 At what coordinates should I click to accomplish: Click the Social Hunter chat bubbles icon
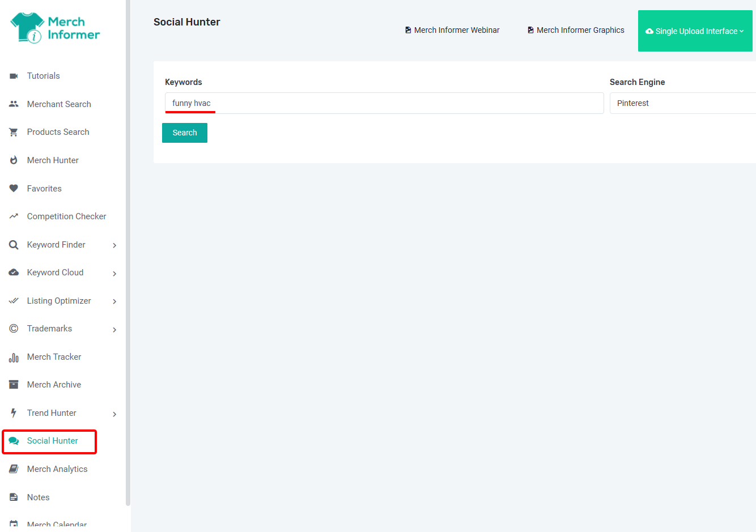click(14, 441)
